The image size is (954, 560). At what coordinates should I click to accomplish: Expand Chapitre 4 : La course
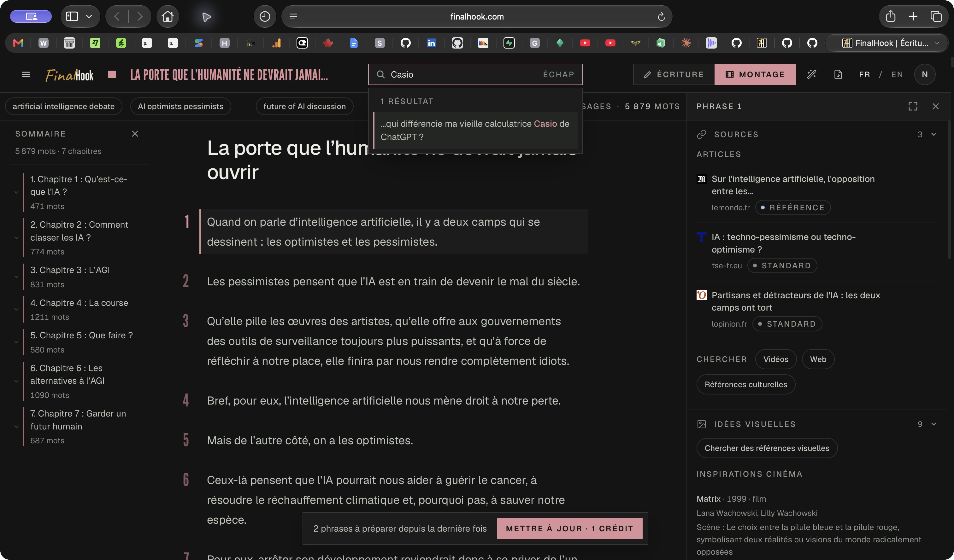click(x=16, y=310)
